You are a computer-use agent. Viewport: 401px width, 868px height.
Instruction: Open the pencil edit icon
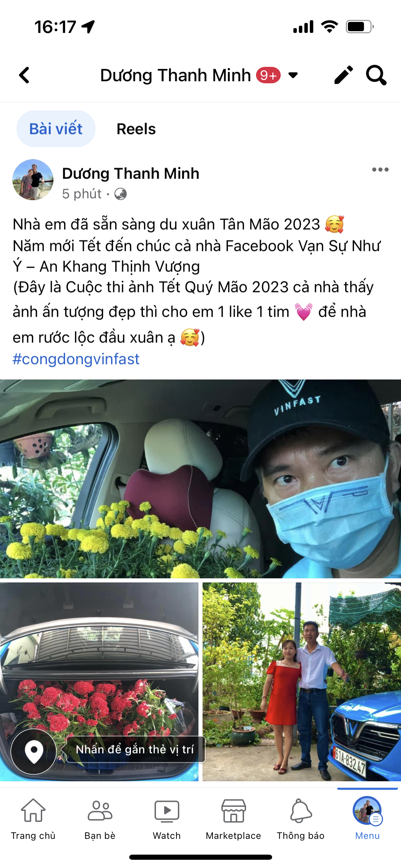343,75
